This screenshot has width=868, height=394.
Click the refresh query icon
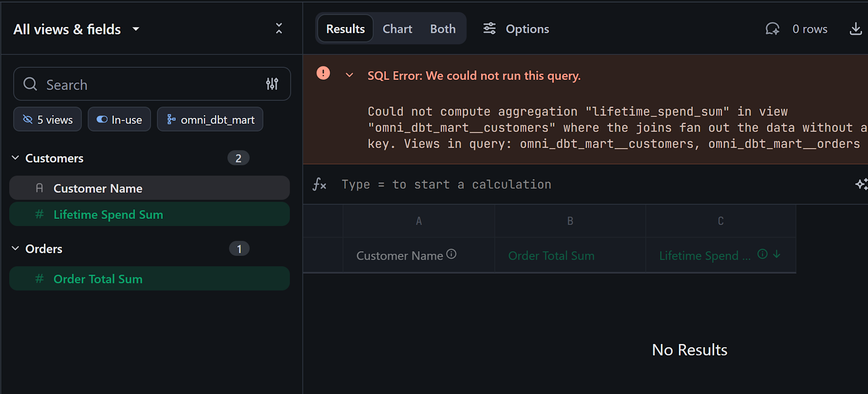coord(772,29)
